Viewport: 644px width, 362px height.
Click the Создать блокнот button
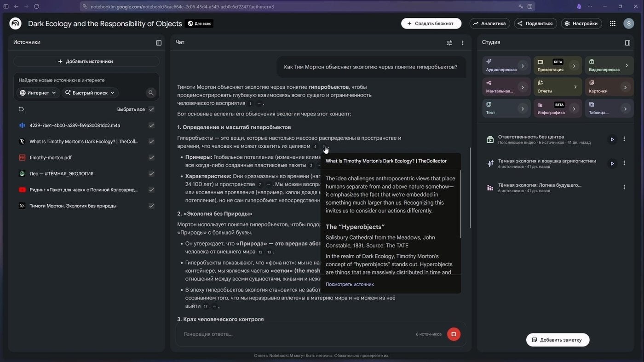pyautogui.click(x=431, y=23)
